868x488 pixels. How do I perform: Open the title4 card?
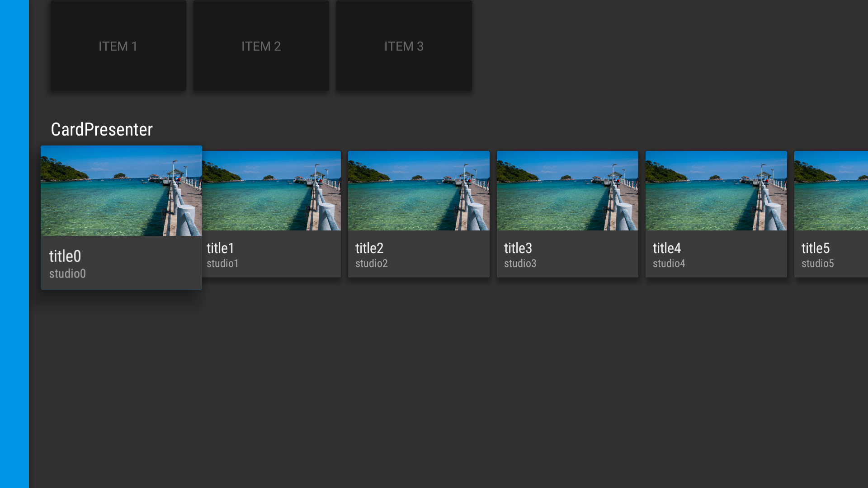(x=716, y=213)
